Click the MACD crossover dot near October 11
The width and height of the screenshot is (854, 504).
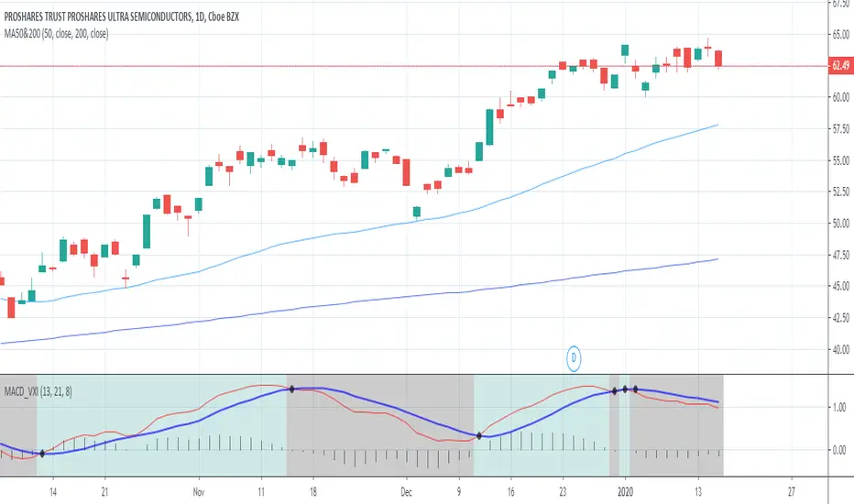(42, 454)
